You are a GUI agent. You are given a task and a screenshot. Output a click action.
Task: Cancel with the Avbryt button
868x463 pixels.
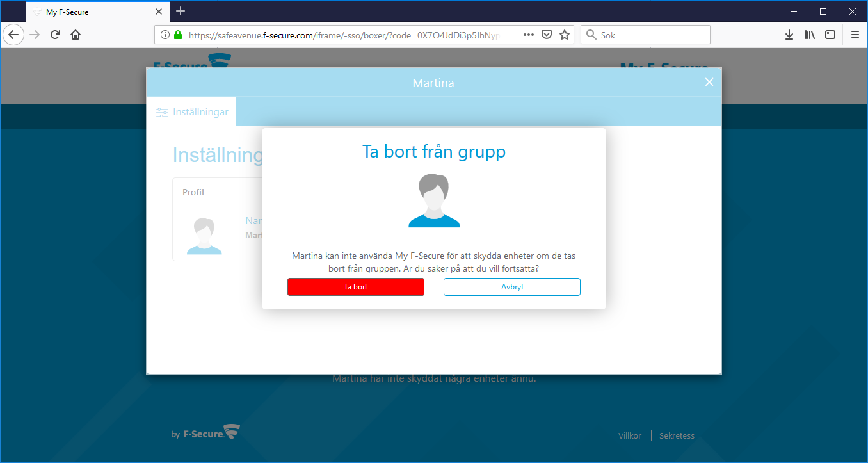(x=512, y=287)
